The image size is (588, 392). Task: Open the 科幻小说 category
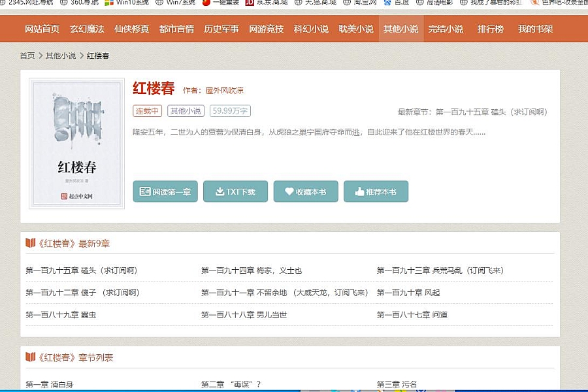(311, 29)
